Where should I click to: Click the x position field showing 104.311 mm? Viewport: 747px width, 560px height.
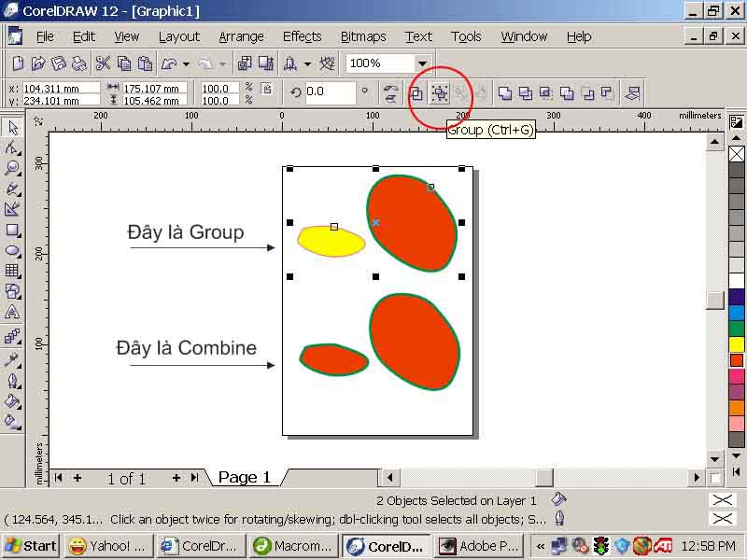pos(61,88)
